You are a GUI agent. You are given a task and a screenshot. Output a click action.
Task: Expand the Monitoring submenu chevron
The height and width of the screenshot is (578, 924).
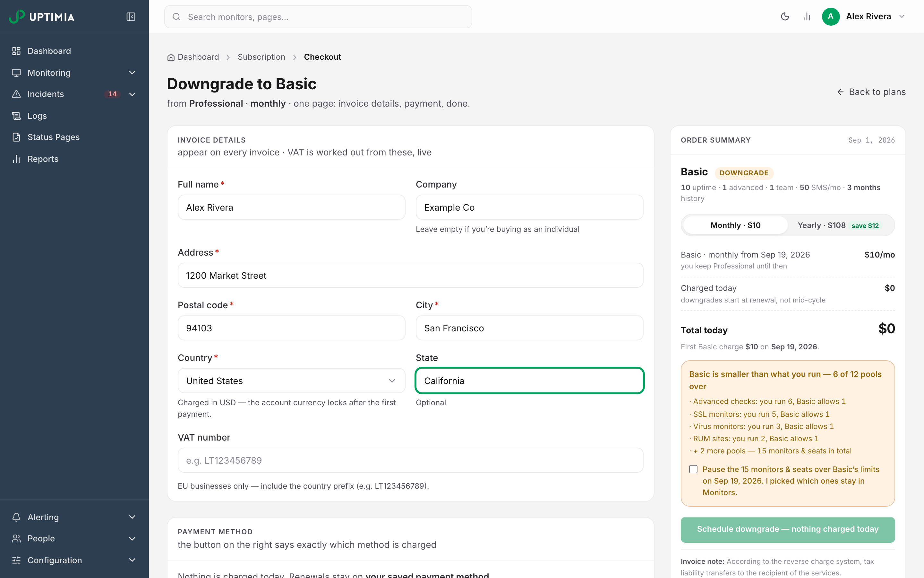click(132, 73)
